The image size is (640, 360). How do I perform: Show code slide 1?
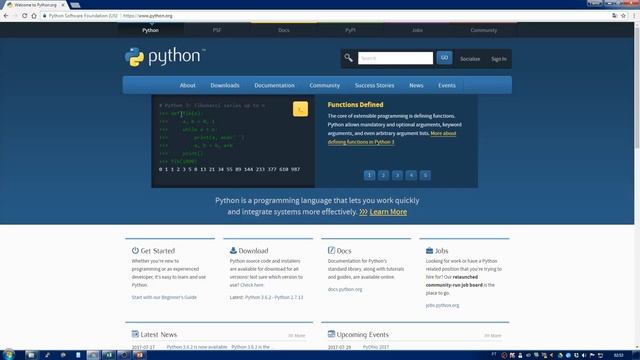[x=369, y=175]
